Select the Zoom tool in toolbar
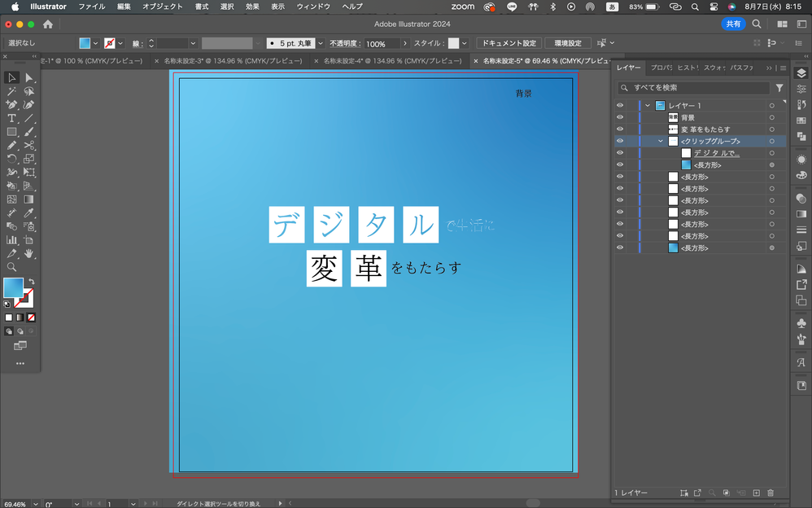The image size is (812, 508). click(11, 267)
